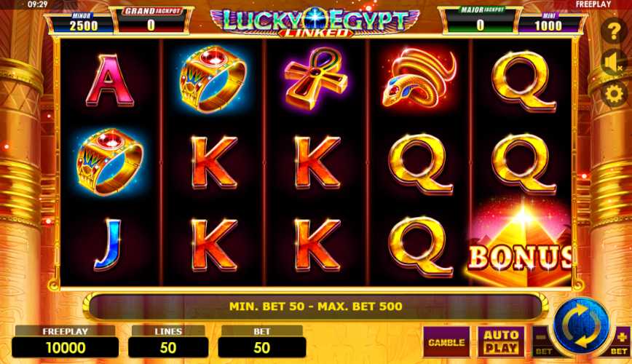632x364 pixels.
Task: Click the GAMBLE button
Action: [x=446, y=342]
